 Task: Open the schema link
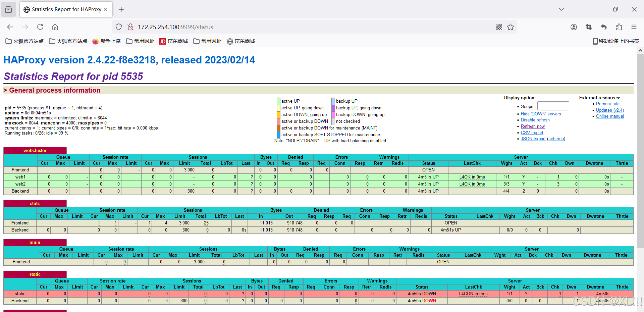(x=556, y=139)
